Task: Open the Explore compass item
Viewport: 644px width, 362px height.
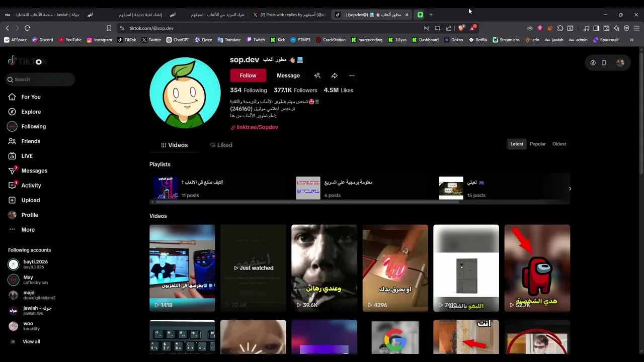Action: click(24, 112)
